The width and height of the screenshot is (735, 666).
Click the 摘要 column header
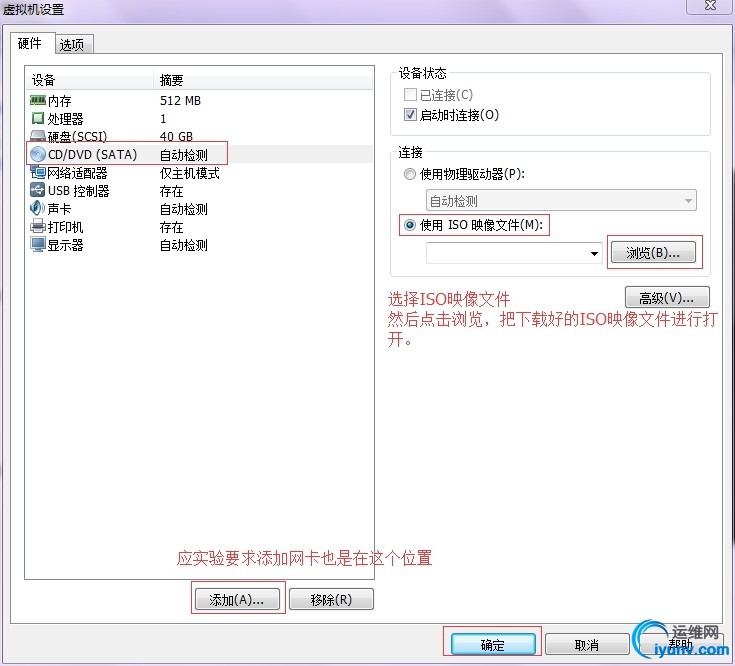pos(263,80)
